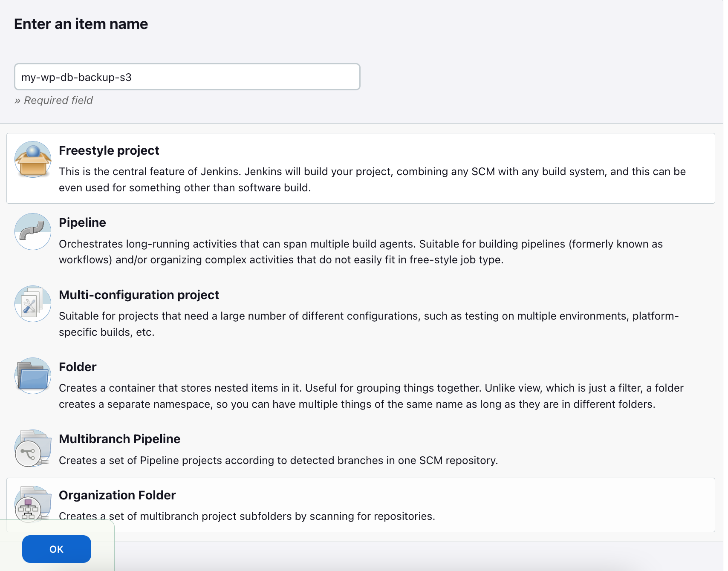
Task: Click the Pipeline pipe icon
Action: 33,231
